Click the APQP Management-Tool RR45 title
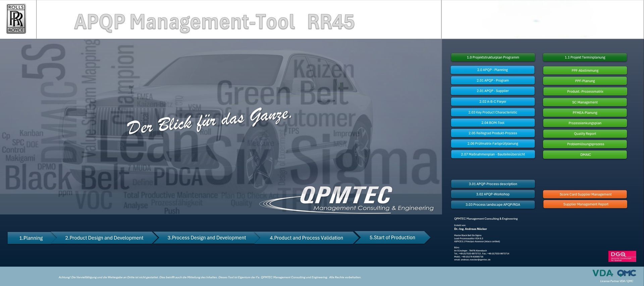Viewport: 644px width, 286px height. (x=214, y=22)
